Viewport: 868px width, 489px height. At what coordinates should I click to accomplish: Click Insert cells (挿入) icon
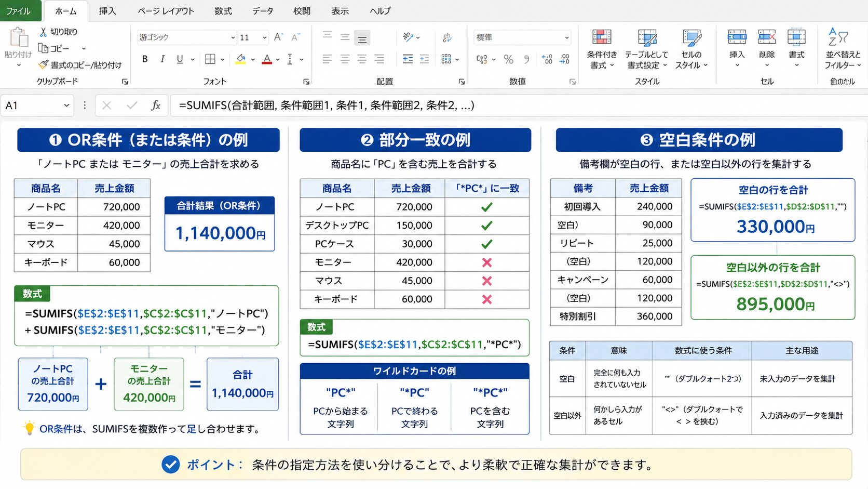737,37
